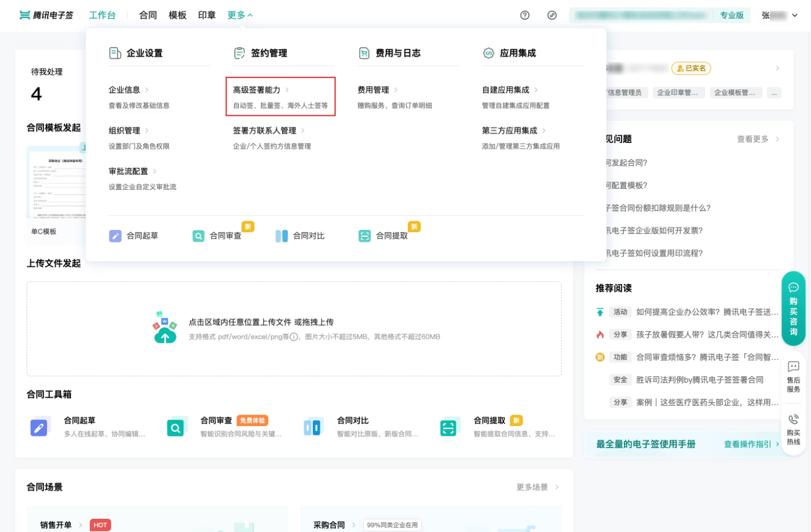Viewport: 811px width, 532px height.
Task: Click the 应用集成 section icon
Action: (x=488, y=53)
